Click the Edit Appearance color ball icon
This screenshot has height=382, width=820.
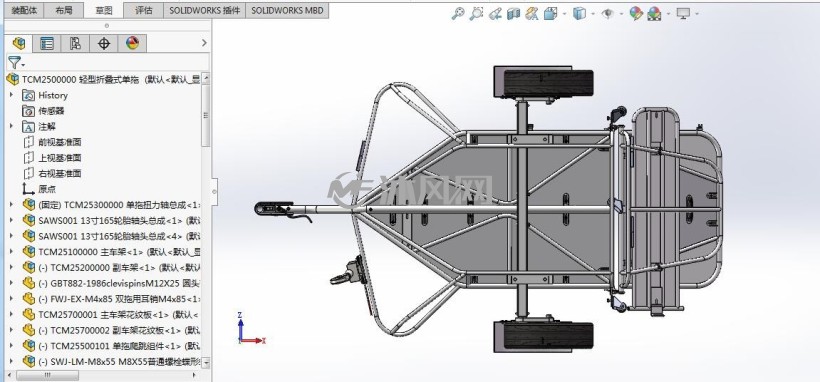coord(635,14)
